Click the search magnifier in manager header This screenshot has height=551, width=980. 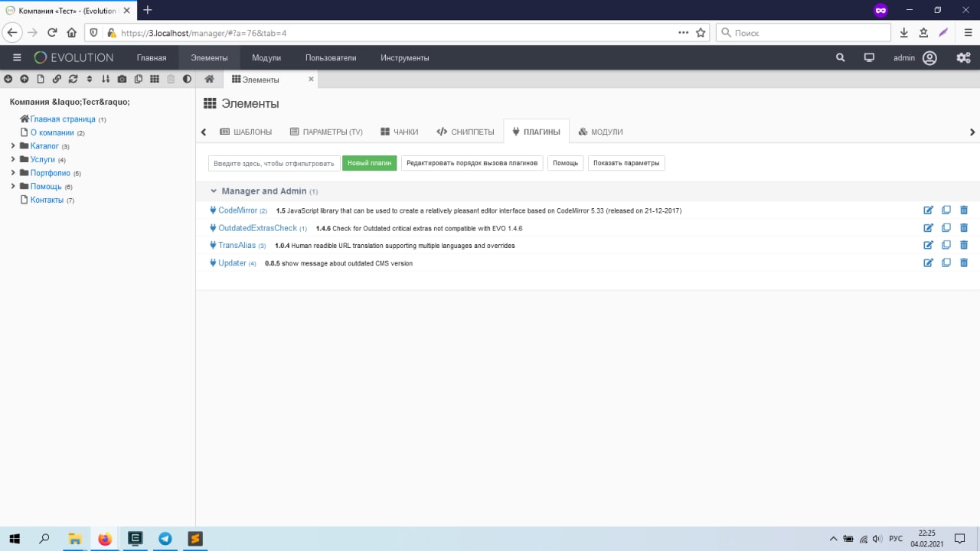pos(841,57)
